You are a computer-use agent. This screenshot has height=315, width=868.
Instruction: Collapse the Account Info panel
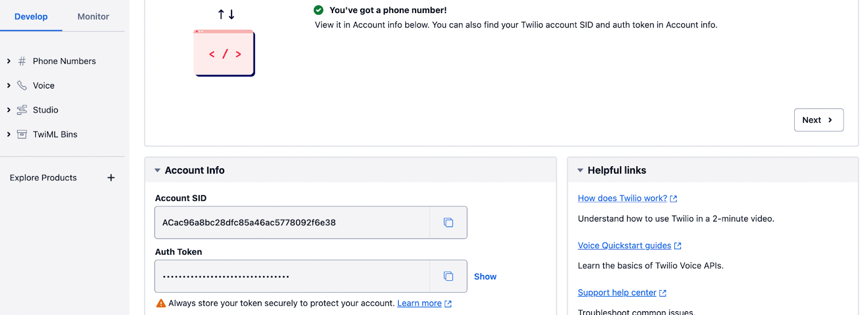pyautogui.click(x=157, y=171)
